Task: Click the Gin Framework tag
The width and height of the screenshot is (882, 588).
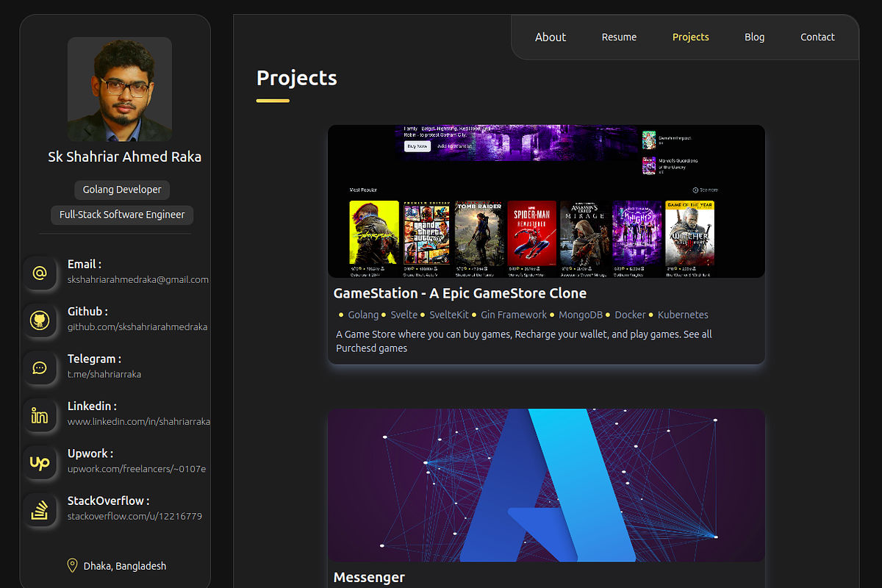Action: [514, 315]
